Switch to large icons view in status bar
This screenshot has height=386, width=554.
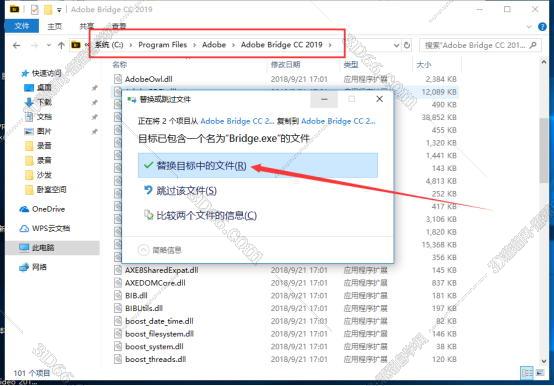[539, 373]
